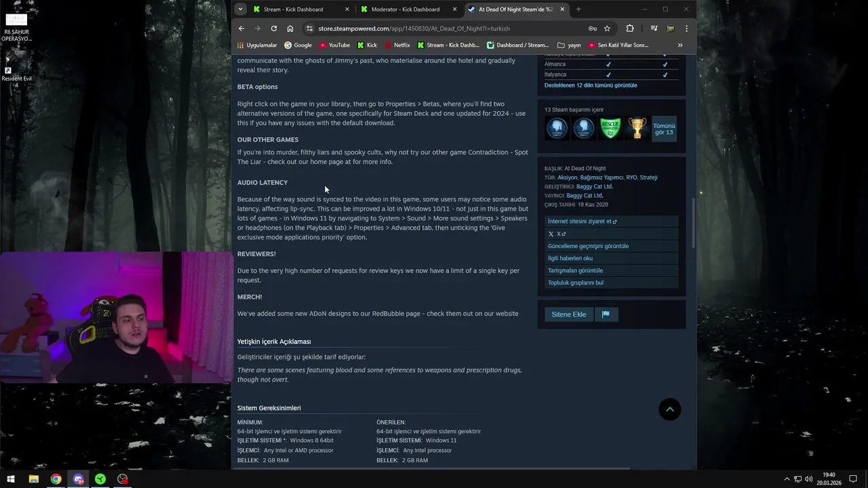
Task: Open Tartışmaları görüntüle link
Action: tap(611, 270)
